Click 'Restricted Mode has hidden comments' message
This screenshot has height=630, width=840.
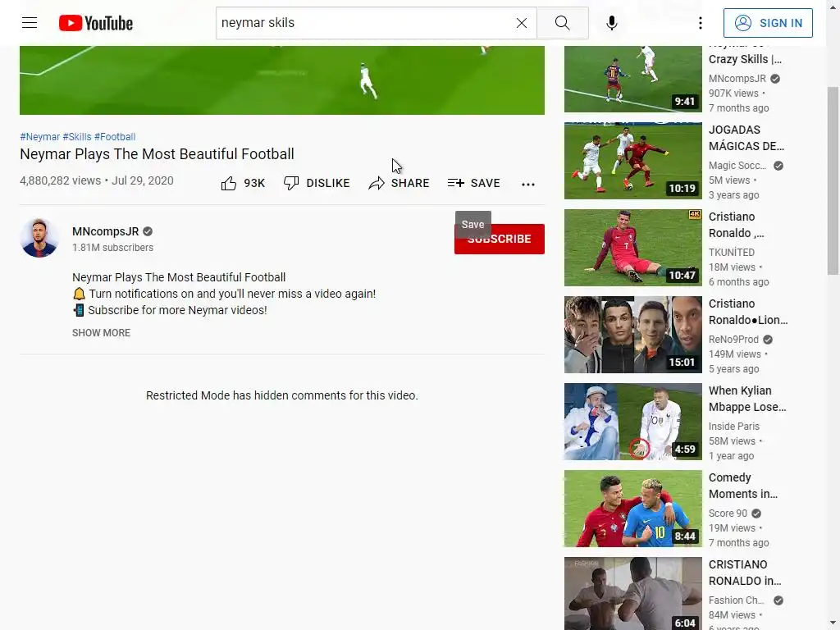[x=282, y=395]
